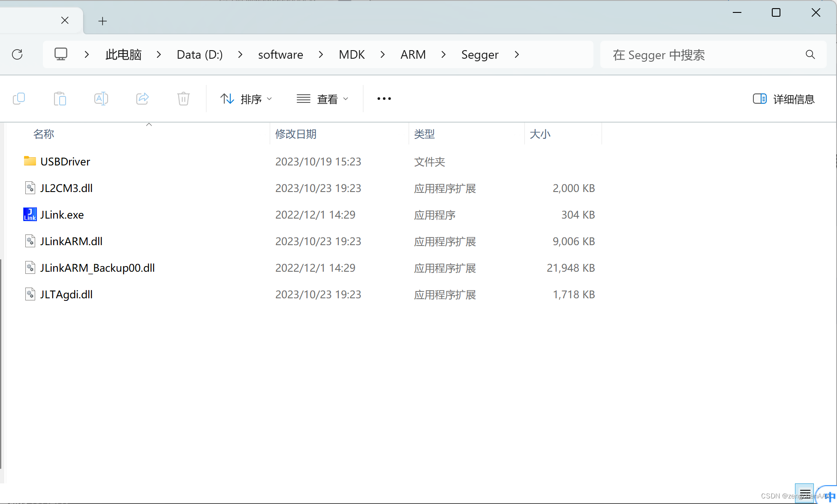Go to MDK breadcrumb
Image resolution: width=837 pixels, height=504 pixels.
click(x=352, y=54)
